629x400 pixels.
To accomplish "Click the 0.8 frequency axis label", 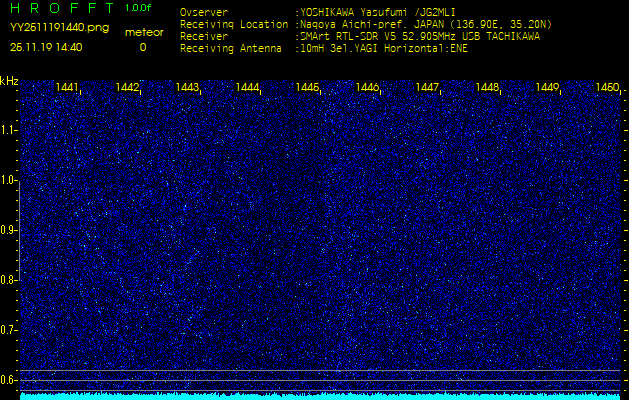I will click(x=8, y=280).
